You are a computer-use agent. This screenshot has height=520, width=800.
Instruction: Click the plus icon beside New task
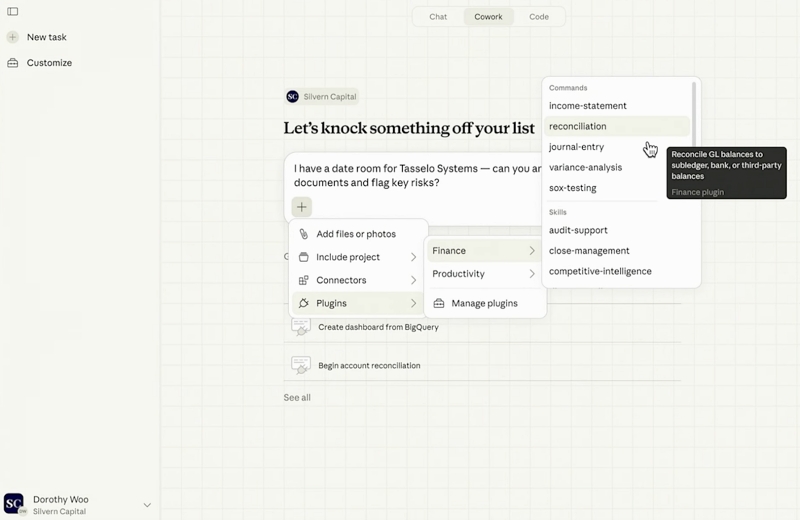13,37
